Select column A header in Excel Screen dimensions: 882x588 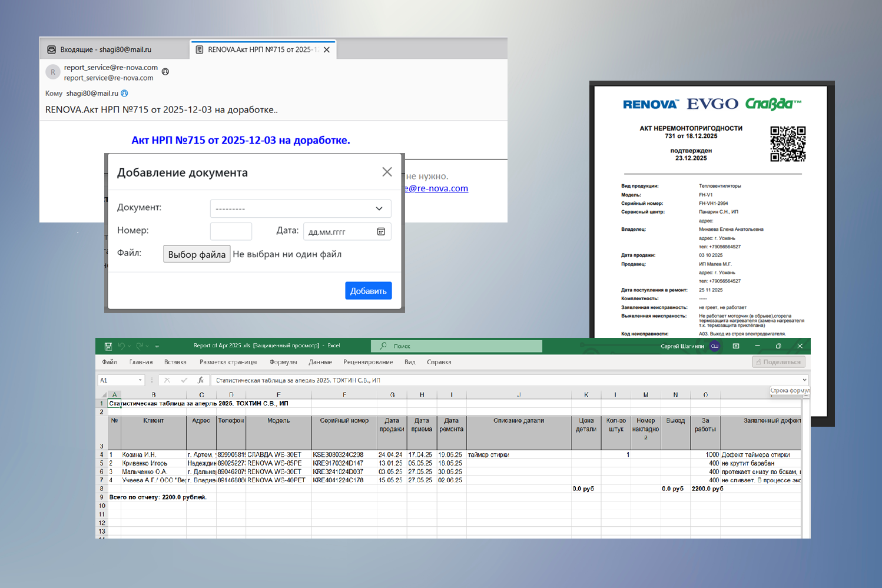pyautogui.click(x=115, y=395)
